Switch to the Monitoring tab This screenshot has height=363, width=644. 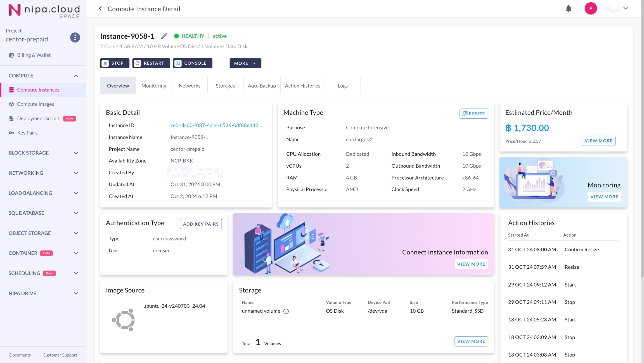(x=154, y=86)
